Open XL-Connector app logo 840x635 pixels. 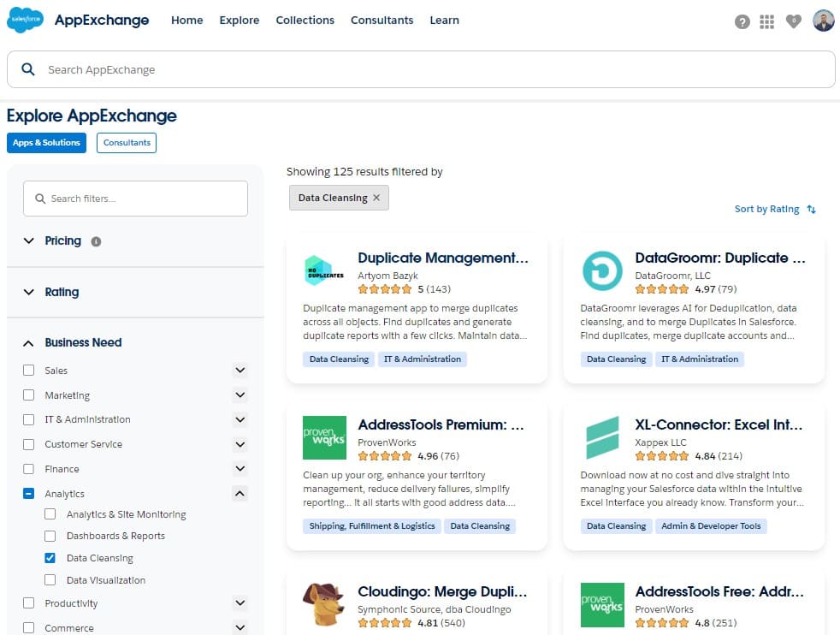click(602, 438)
